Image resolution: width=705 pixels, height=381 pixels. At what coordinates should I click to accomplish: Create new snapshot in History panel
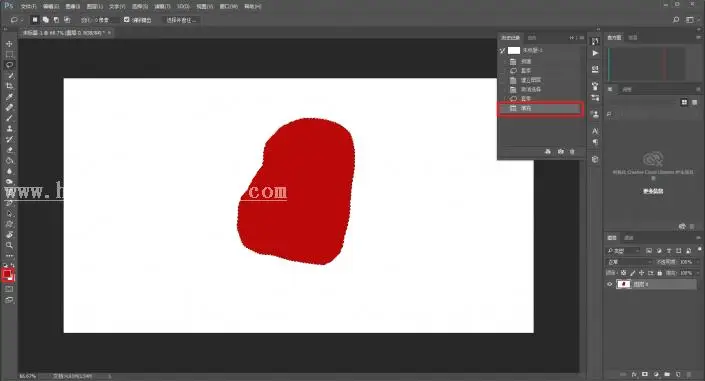560,152
